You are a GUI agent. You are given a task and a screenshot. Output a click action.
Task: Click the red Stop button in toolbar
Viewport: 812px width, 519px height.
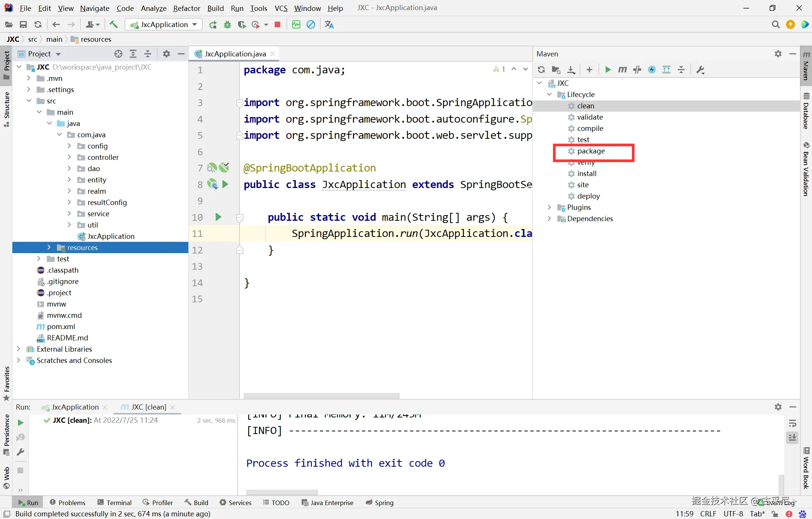pos(277,24)
